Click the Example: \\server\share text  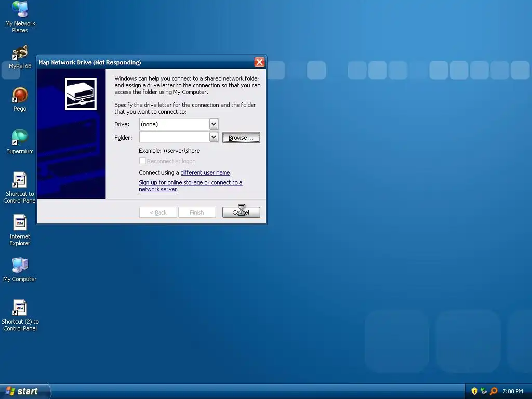click(x=169, y=151)
